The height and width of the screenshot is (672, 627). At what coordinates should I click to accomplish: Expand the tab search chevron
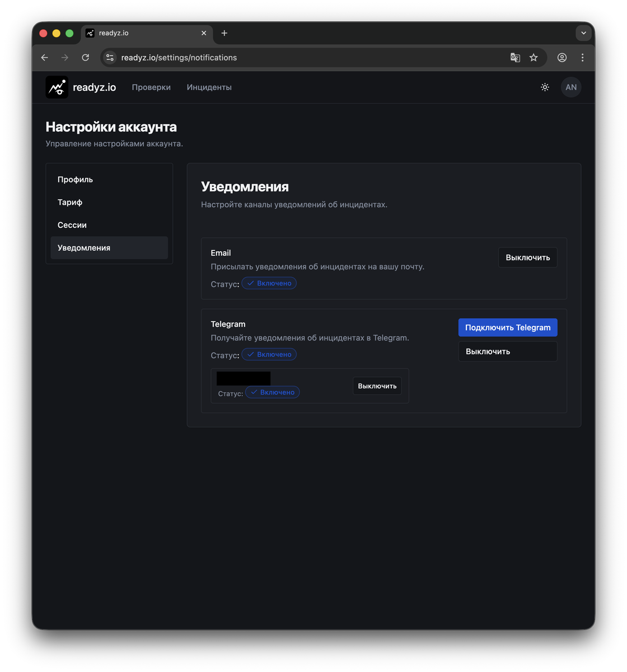tap(583, 33)
